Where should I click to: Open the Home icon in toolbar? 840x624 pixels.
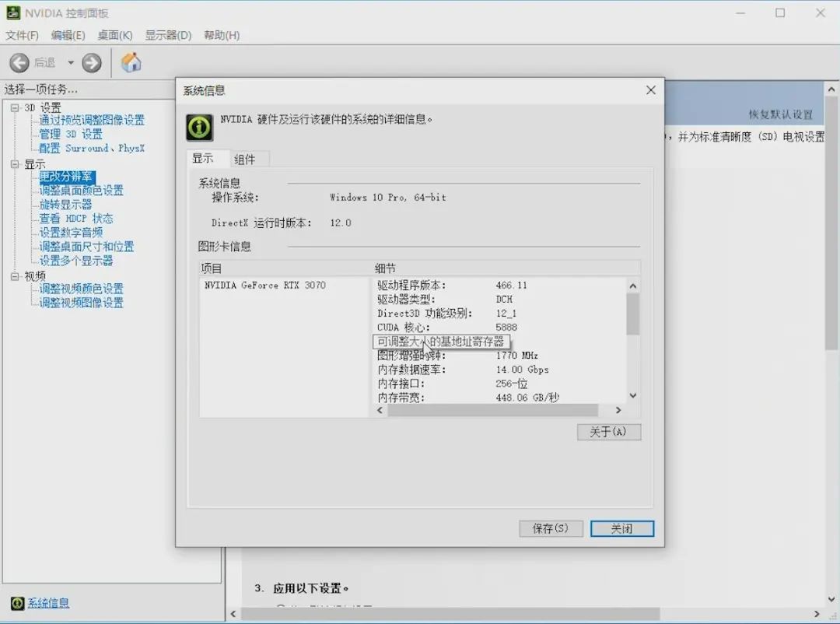pyautogui.click(x=131, y=62)
